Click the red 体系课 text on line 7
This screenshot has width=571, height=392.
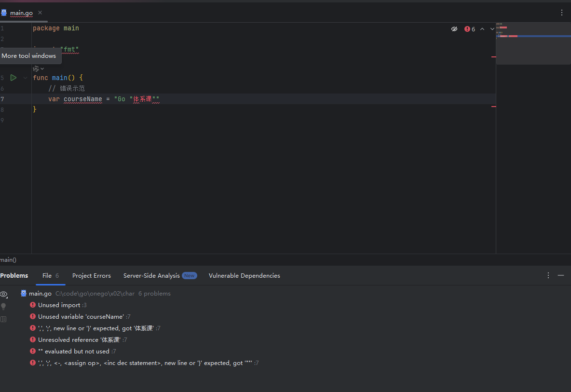click(142, 99)
